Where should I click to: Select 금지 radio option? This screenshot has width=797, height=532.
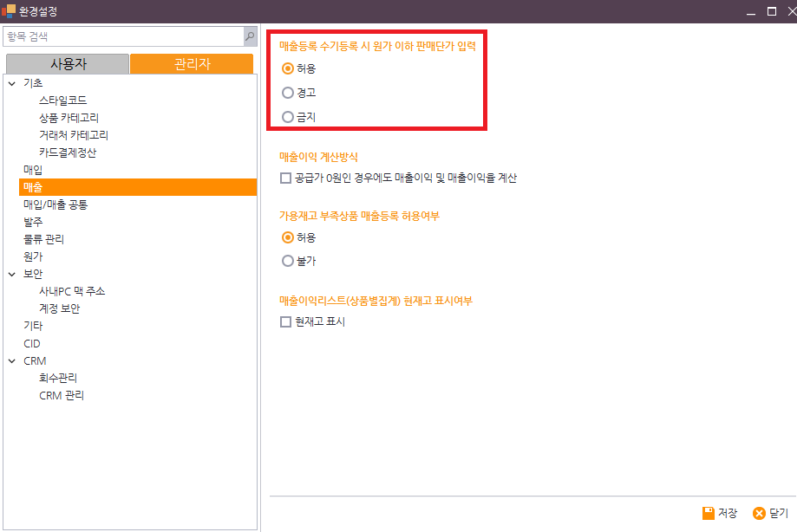click(x=288, y=117)
